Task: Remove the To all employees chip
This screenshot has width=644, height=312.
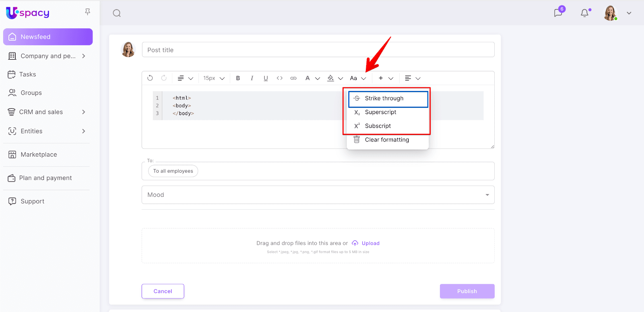Action: [173, 171]
